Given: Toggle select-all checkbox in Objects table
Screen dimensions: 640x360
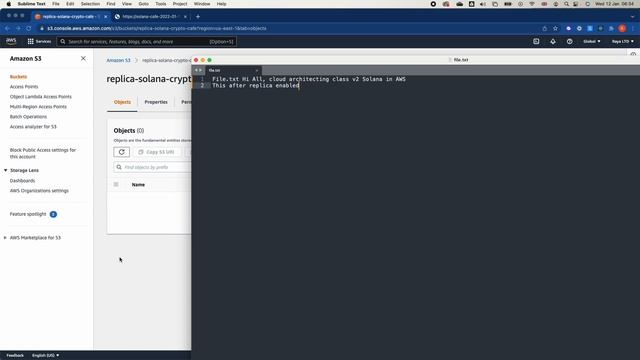Looking at the screenshot, I should (x=116, y=184).
